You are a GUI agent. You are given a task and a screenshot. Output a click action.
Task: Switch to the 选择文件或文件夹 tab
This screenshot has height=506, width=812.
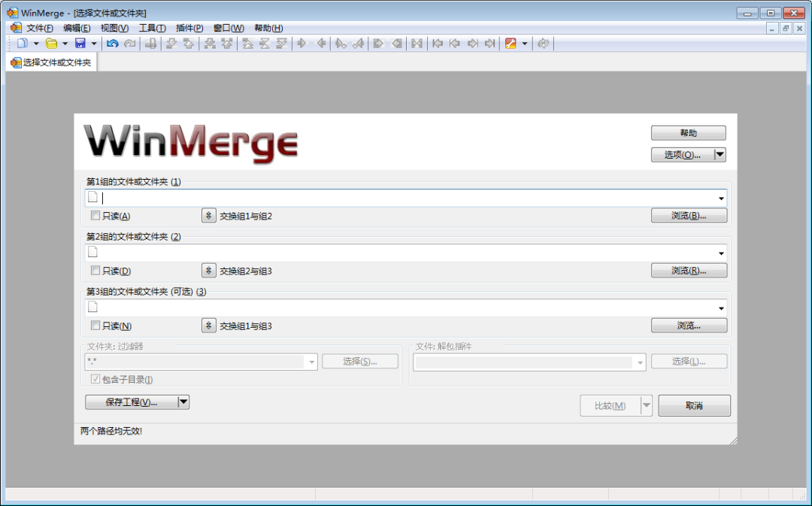coord(50,62)
